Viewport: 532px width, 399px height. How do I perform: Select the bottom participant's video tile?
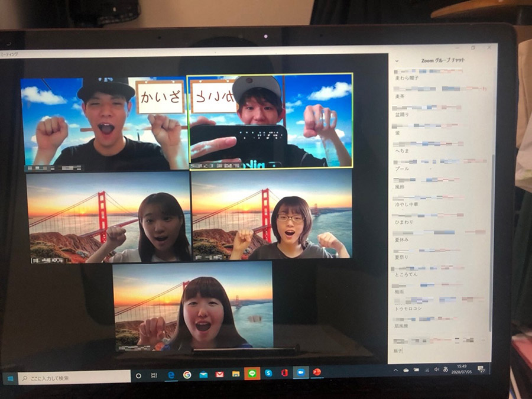coord(193,306)
